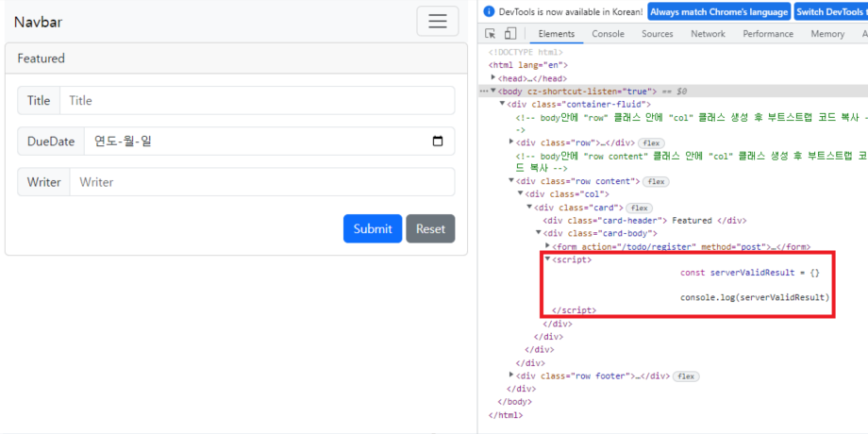Expand the div class="row" node
Screen dimensions: 868x434
pyautogui.click(x=511, y=142)
